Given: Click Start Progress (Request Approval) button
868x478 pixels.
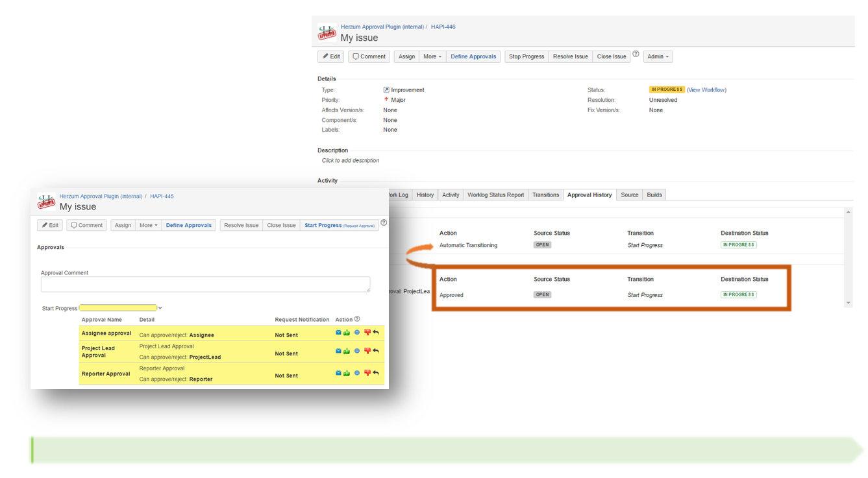Looking at the screenshot, I should (340, 225).
